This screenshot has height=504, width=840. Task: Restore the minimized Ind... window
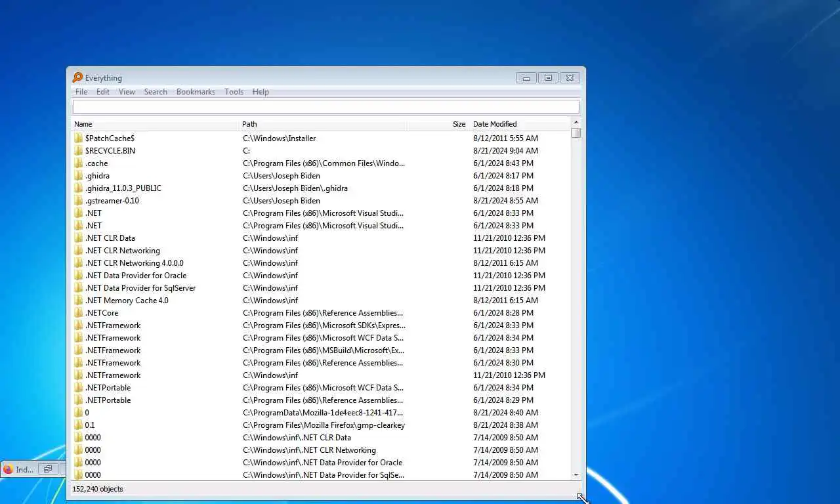click(48, 469)
